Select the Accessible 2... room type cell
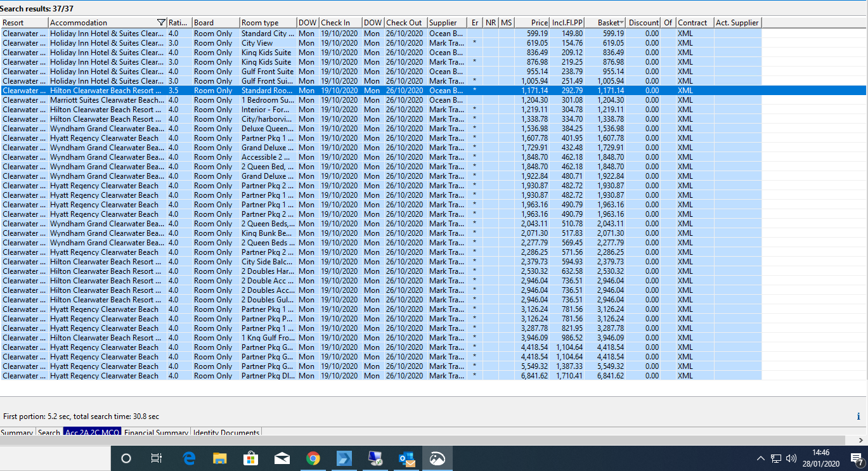Image resolution: width=868 pixels, height=471 pixels. tap(268, 157)
